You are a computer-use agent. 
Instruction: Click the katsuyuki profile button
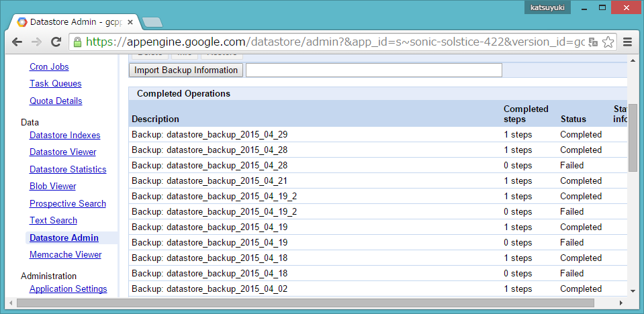[x=547, y=7]
